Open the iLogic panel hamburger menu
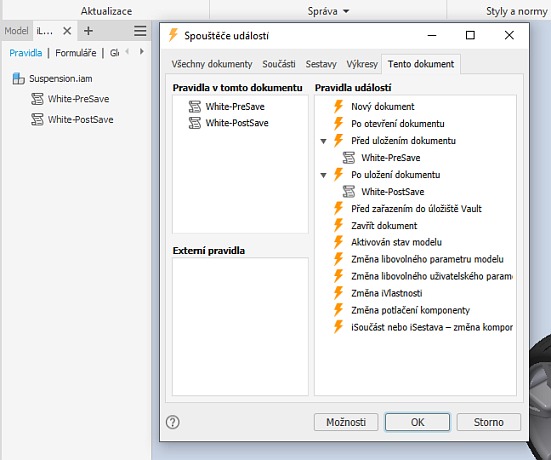The width and height of the screenshot is (551, 460). pos(140,31)
